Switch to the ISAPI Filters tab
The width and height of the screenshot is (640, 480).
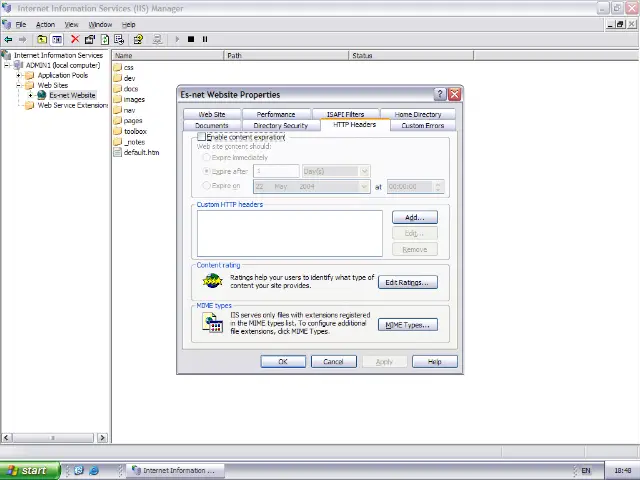pyautogui.click(x=345, y=114)
